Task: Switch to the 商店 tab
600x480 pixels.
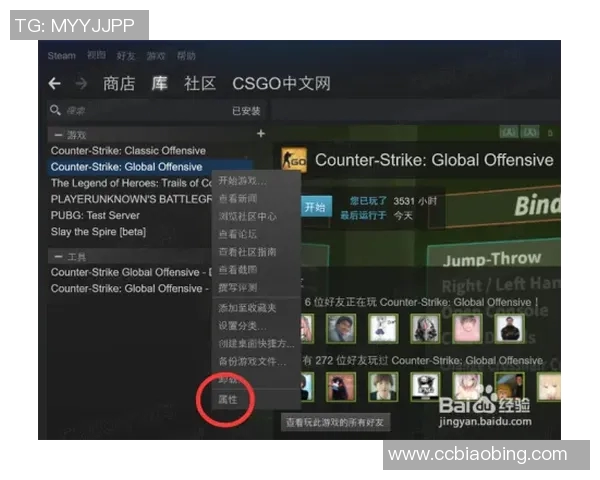Action: coord(119,83)
